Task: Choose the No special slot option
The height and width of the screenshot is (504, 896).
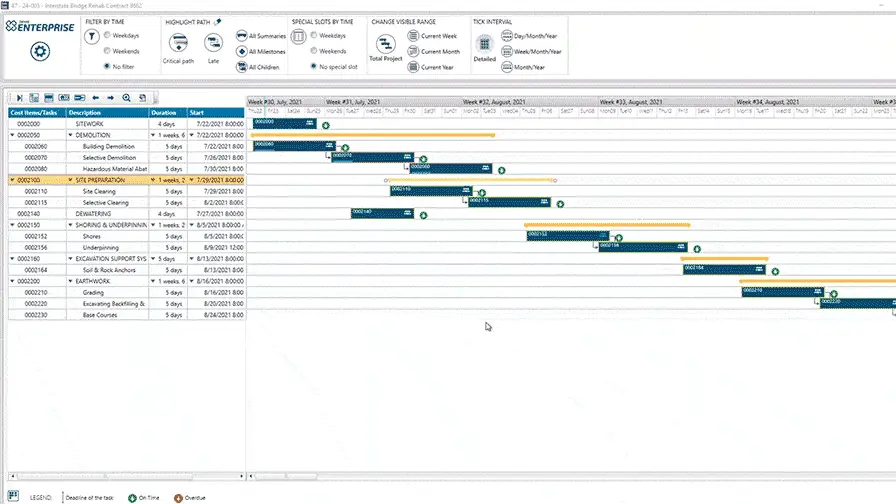Action: [x=313, y=66]
